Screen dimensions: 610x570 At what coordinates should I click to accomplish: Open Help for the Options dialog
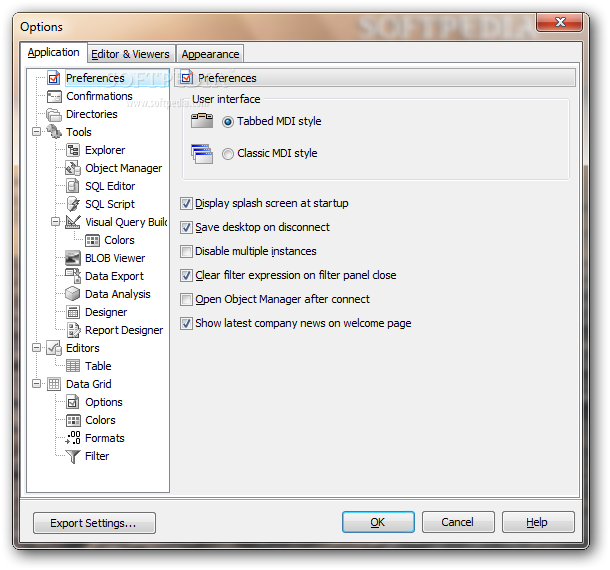[x=538, y=522]
